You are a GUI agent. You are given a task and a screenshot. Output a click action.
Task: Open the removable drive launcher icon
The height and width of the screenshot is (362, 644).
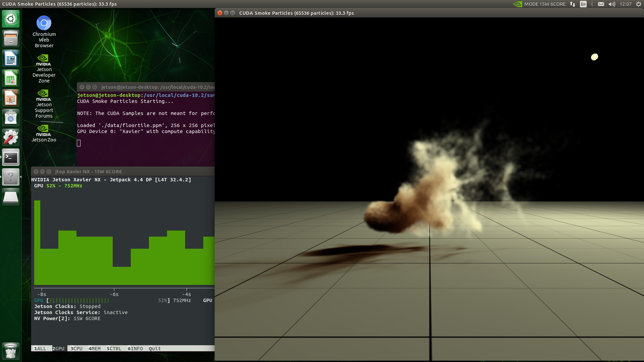click(x=11, y=197)
